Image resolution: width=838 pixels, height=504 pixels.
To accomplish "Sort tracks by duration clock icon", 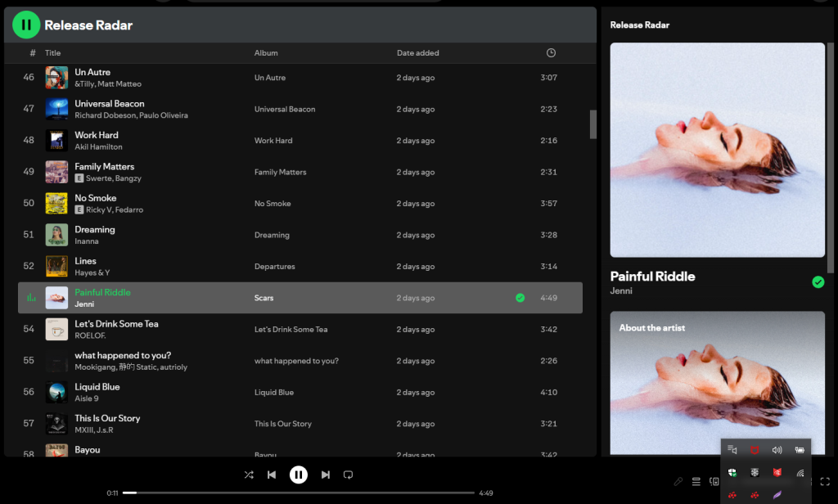I will pyautogui.click(x=551, y=52).
